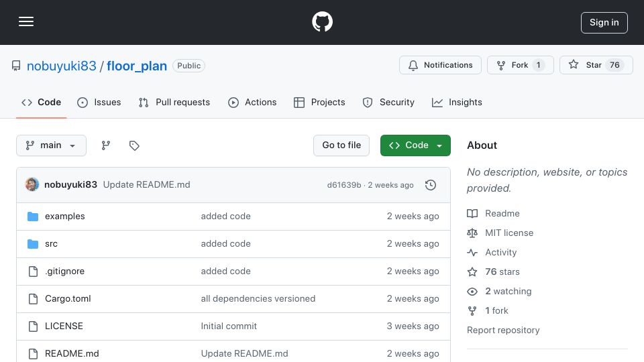Open the MIT license link

509,233
